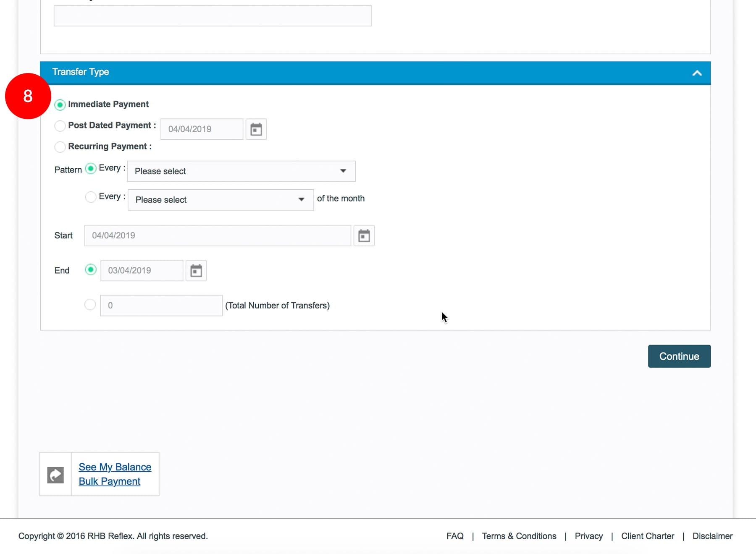
Task: Open the End date calendar picker
Action: 196,271
